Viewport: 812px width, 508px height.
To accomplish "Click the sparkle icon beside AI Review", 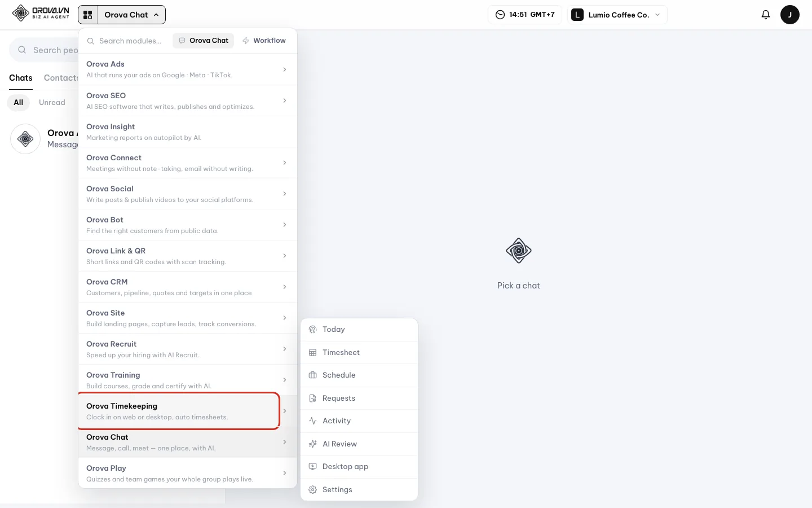I will [313, 444].
